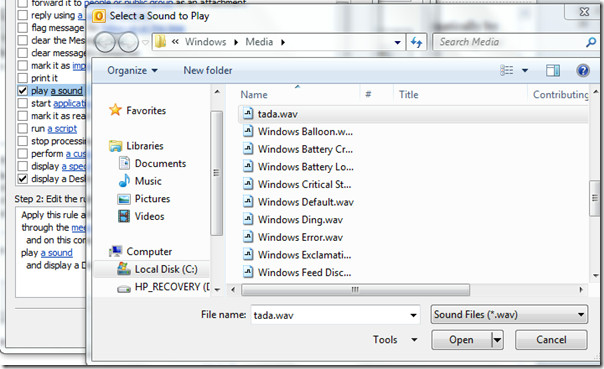Click the Pictures library icon

[x=124, y=199]
